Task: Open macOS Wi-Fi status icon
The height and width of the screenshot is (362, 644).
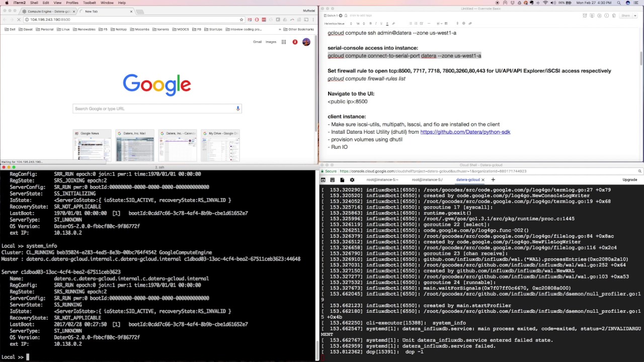Action: tap(545, 3)
